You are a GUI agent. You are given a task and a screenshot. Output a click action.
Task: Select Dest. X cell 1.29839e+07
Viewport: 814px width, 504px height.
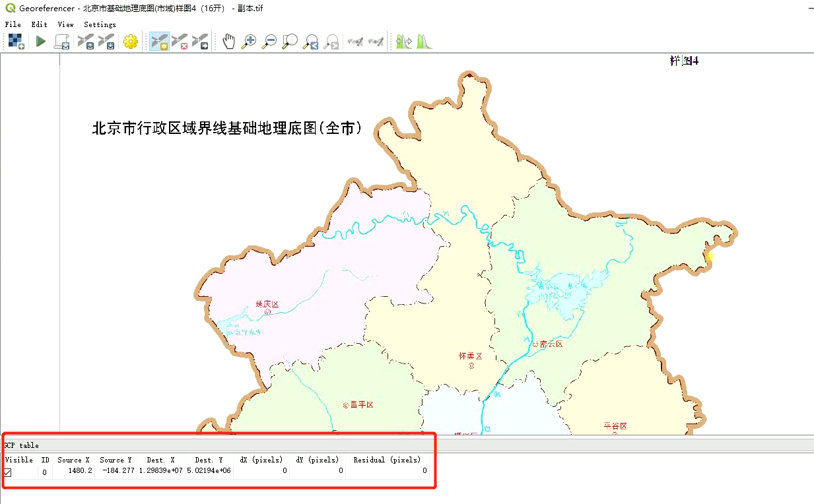(160, 472)
